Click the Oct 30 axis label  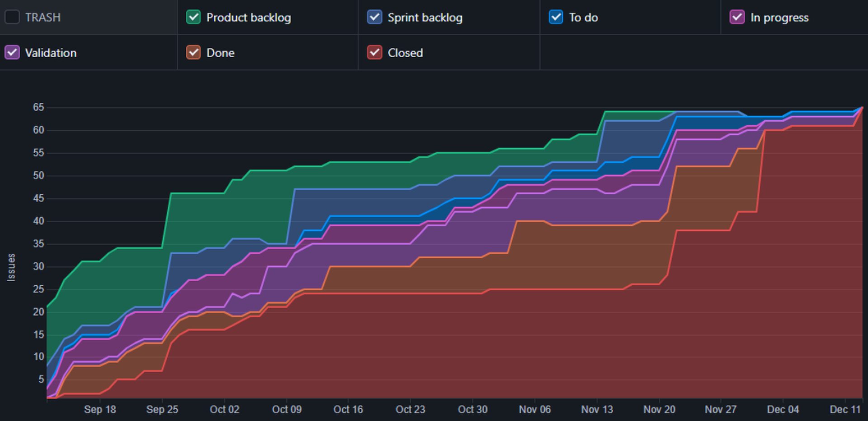pyautogui.click(x=473, y=410)
